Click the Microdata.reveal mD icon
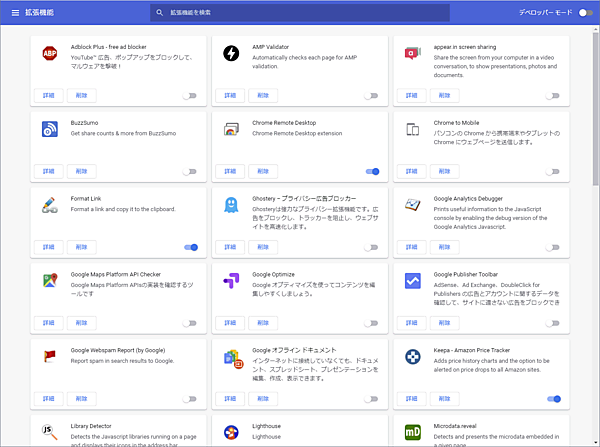The width and height of the screenshot is (600, 447). pyautogui.click(x=412, y=432)
